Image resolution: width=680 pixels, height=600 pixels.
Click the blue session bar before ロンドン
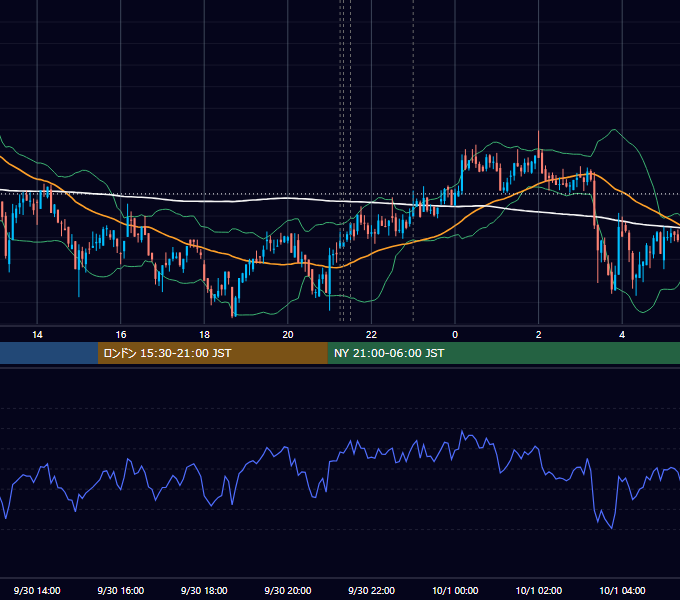pyautogui.click(x=49, y=353)
